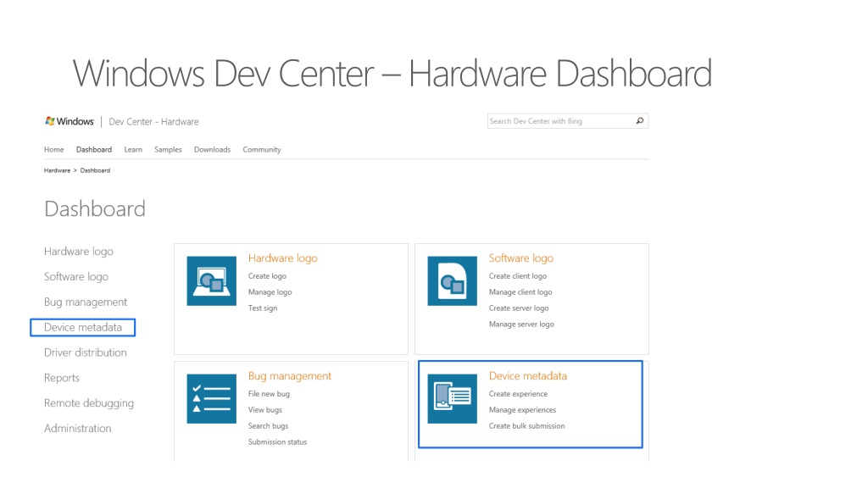Click the search magnifier icon
The height and width of the screenshot is (488, 868).
(x=640, y=120)
